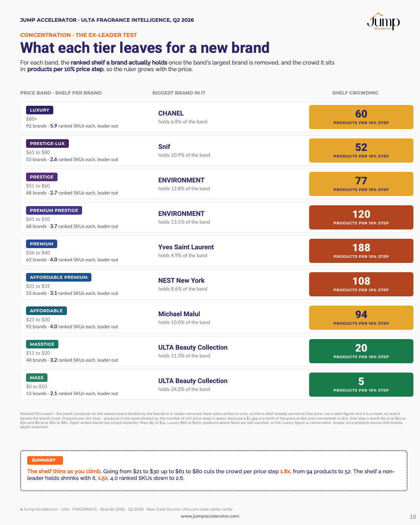
Task: Click the MASSTIGE band badge
Action: pos(42,344)
